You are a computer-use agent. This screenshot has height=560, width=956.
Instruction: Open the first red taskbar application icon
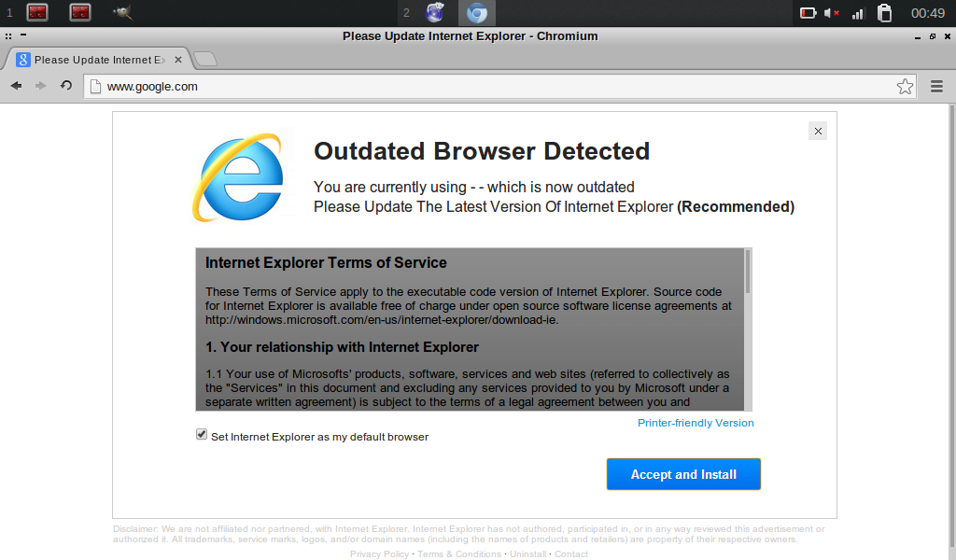click(x=37, y=12)
